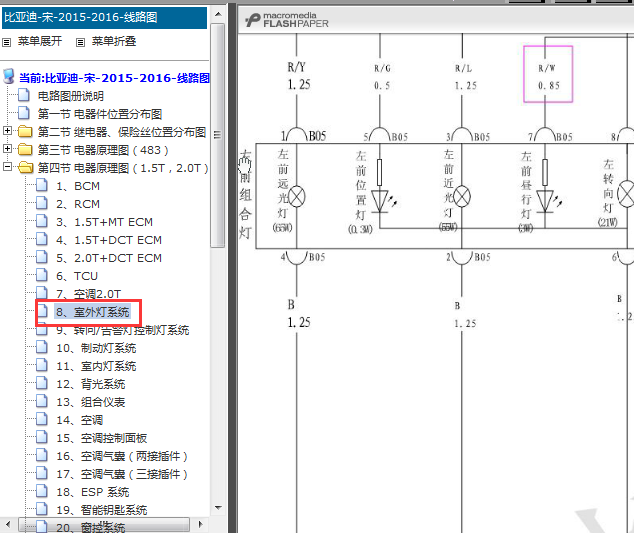This screenshot has width=634, height=533.
Task: Click page icon beside 13、组合仪表
Action: tap(42, 401)
